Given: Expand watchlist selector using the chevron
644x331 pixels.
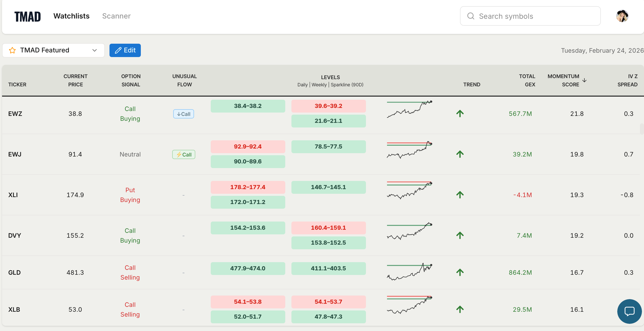Looking at the screenshot, I should coord(95,50).
